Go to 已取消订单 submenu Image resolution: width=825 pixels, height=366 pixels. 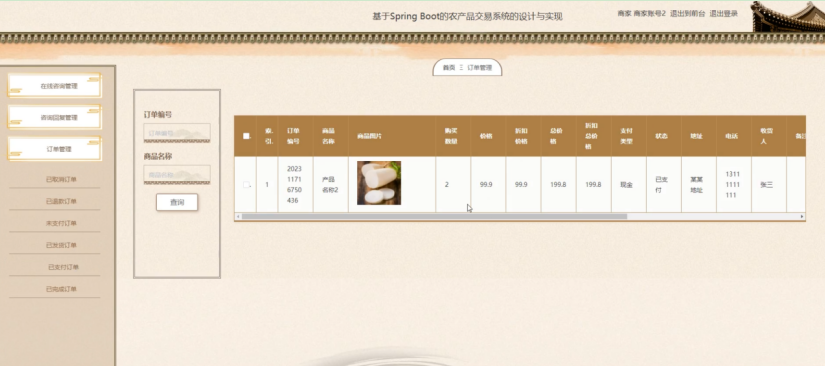[x=61, y=180]
